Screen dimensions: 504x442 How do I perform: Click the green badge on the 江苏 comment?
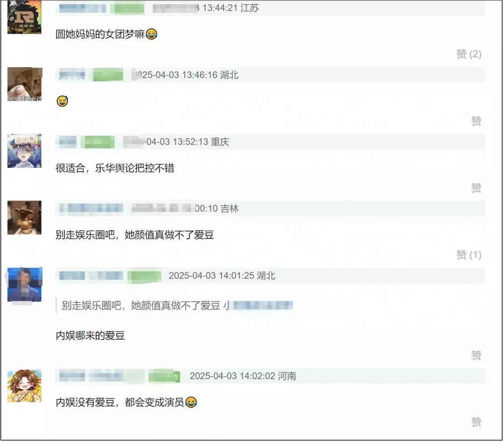tap(127, 8)
